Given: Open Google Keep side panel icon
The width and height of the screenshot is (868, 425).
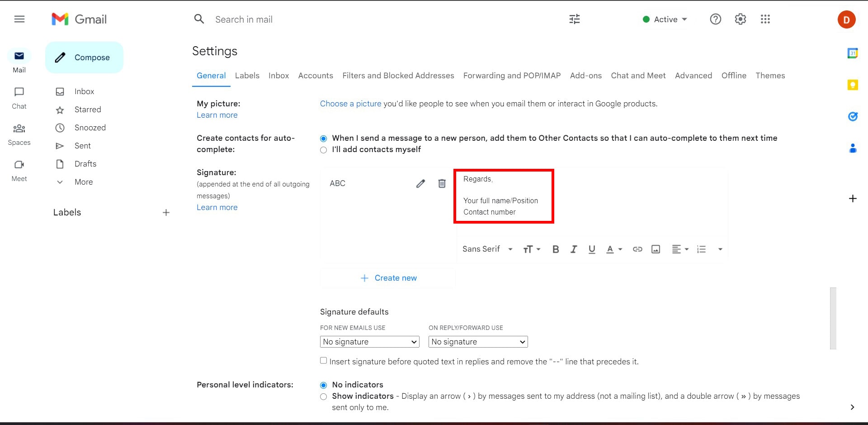Looking at the screenshot, I should click(853, 85).
